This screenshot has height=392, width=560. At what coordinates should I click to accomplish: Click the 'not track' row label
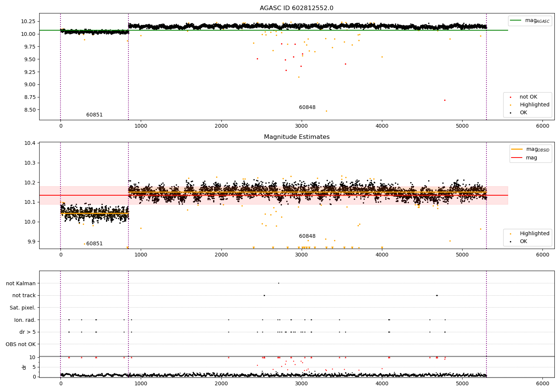coord(24,296)
